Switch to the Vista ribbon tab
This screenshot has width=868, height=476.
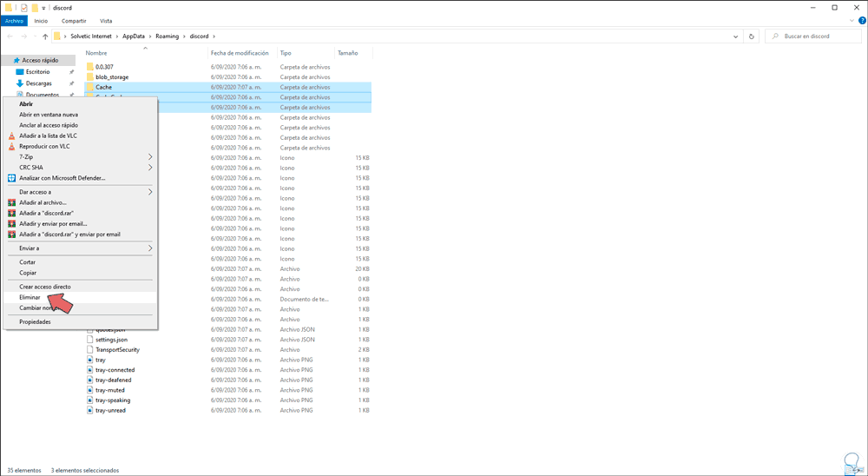[x=106, y=21]
